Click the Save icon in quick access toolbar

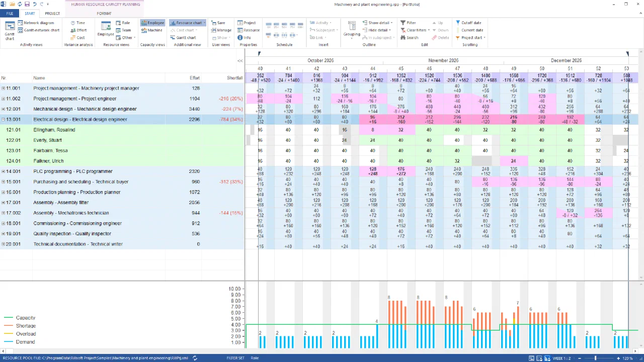27,4
